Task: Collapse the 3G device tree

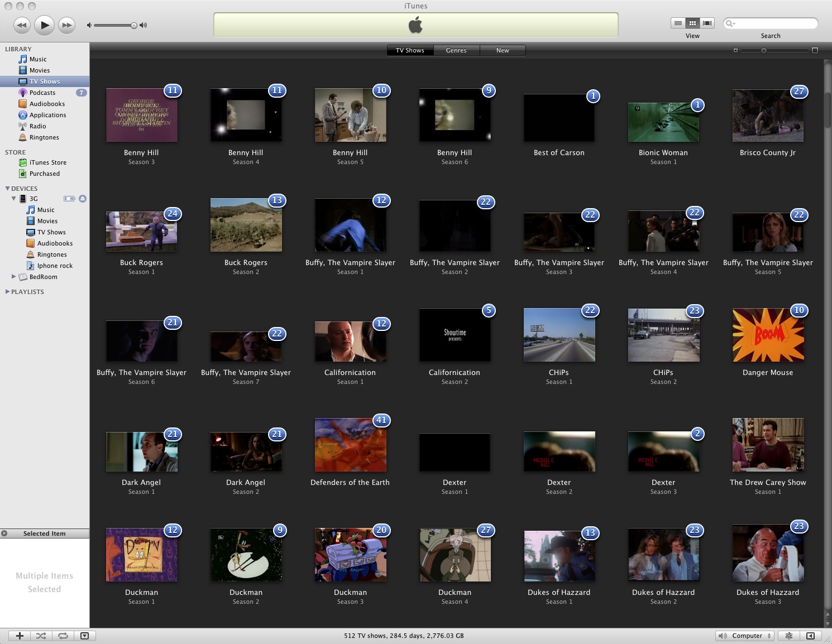Action: (14, 199)
